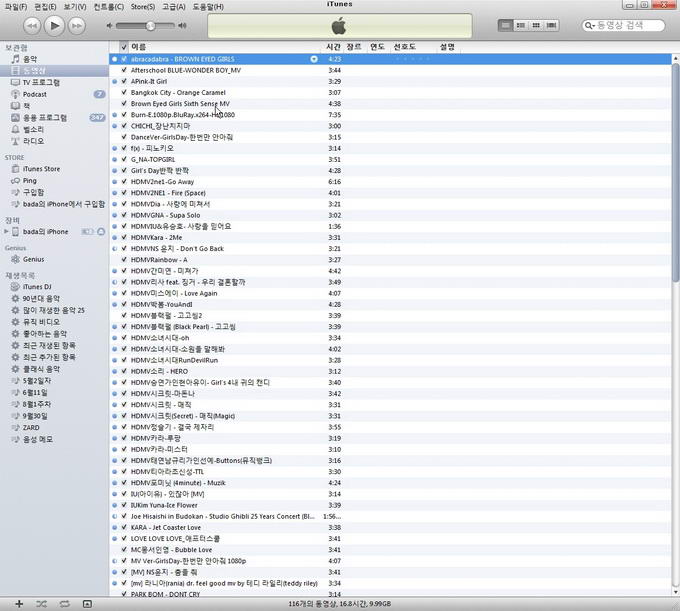Click the video search field

point(623,26)
